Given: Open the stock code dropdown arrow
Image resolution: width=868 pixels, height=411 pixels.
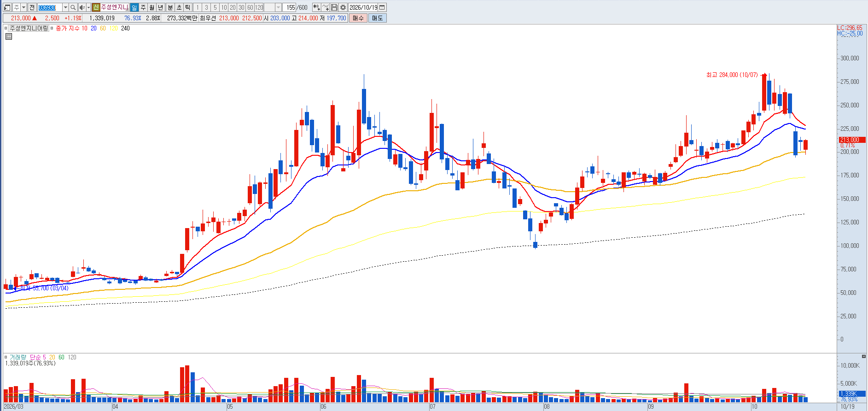Looking at the screenshot, I should [65, 7].
